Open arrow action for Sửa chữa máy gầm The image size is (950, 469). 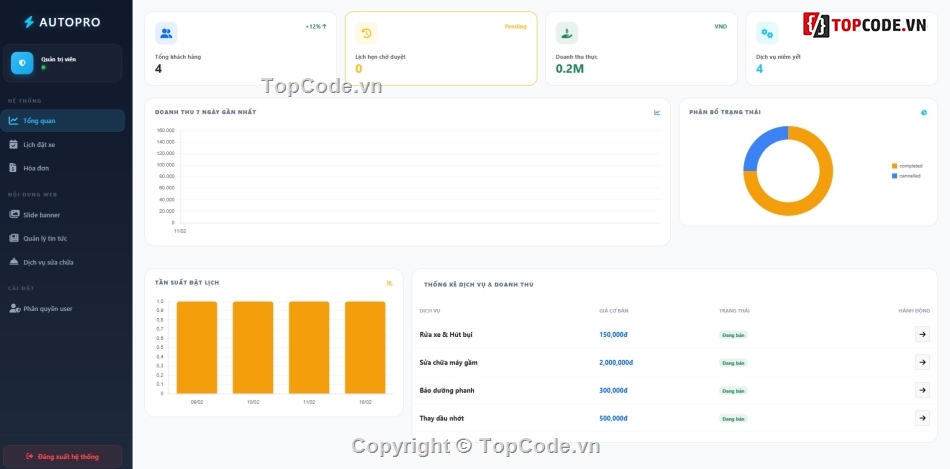pos(922,362)
